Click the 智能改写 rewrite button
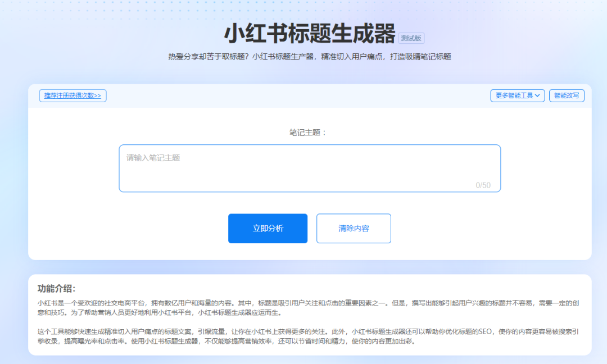 pos(567,95)
